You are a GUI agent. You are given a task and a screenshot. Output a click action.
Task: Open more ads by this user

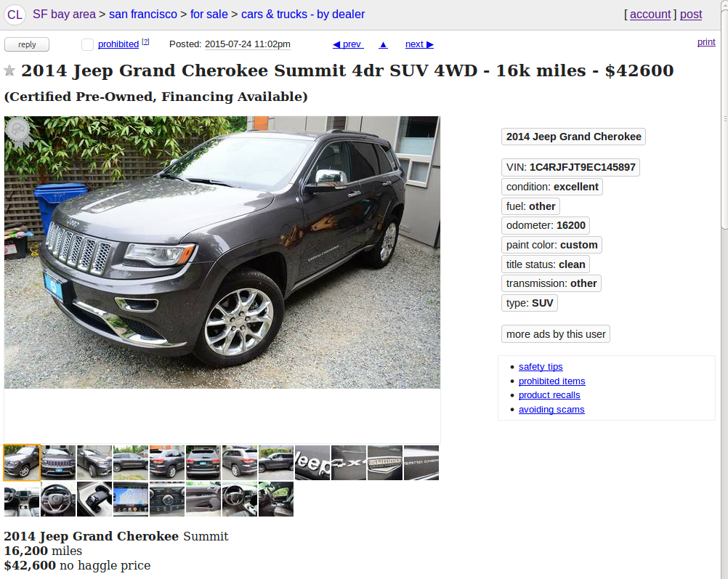tap(555, 334)
